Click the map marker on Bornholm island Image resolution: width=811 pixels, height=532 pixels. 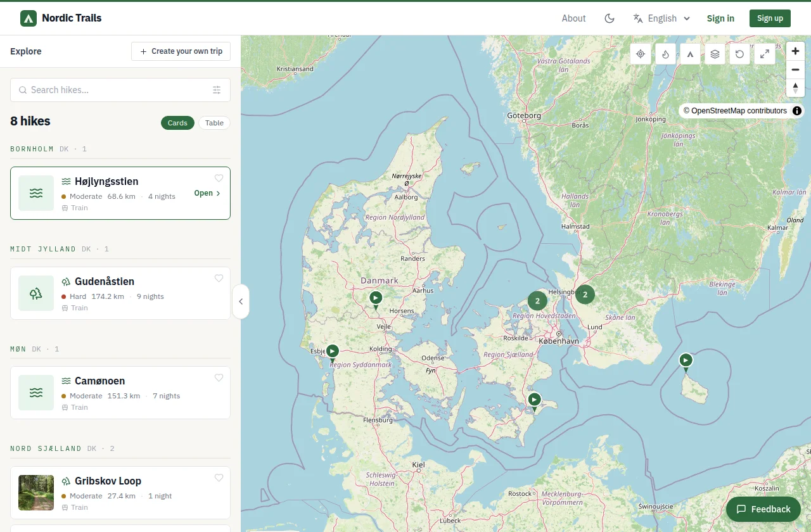tap(686, 362)
